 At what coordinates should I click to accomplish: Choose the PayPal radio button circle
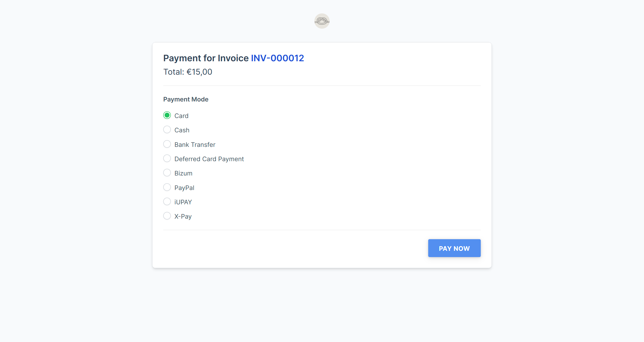(167, 187)
